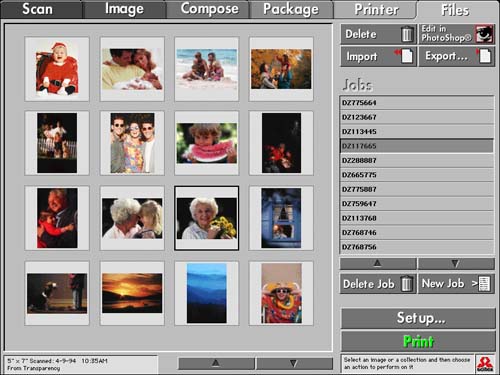The image size is (500, 375).
Task: Select three friends in sunglasses thumbnail
Action: tap(132, 143)
